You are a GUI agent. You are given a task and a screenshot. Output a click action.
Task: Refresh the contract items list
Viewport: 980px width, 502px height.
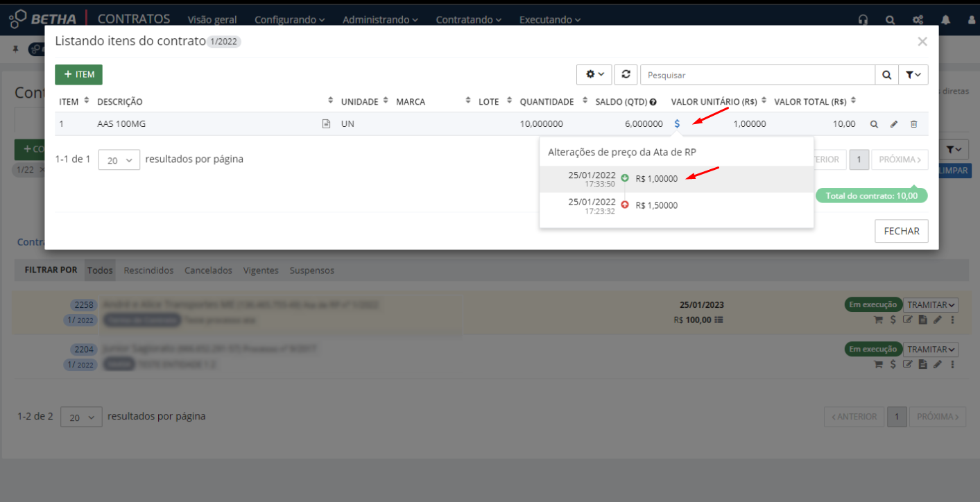click(626, 74)
